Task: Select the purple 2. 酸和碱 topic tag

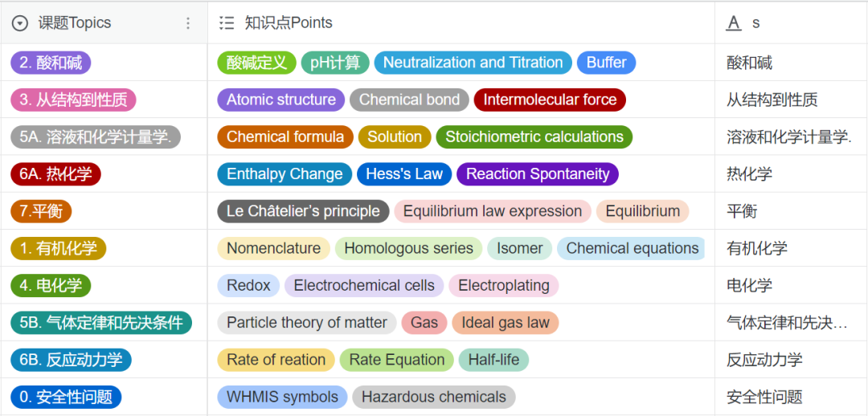Action: click(x=51, y=63)
